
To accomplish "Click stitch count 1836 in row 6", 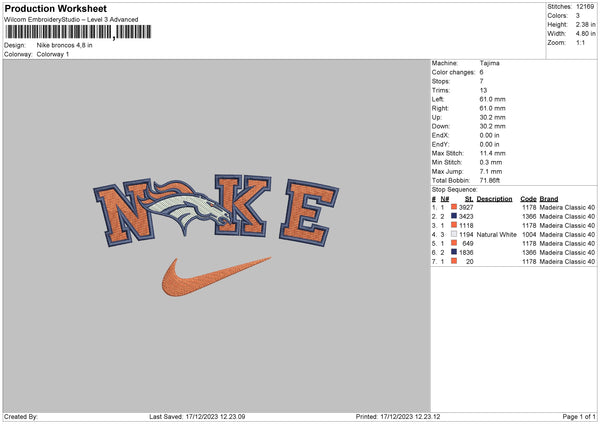I will point(466,253).
